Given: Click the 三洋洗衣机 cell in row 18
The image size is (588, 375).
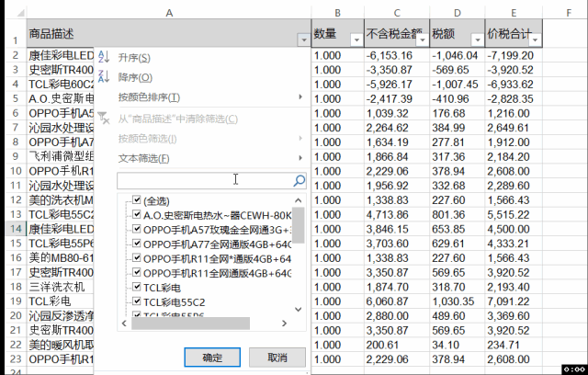Looking at the screenshot, I should pos(60,287).
